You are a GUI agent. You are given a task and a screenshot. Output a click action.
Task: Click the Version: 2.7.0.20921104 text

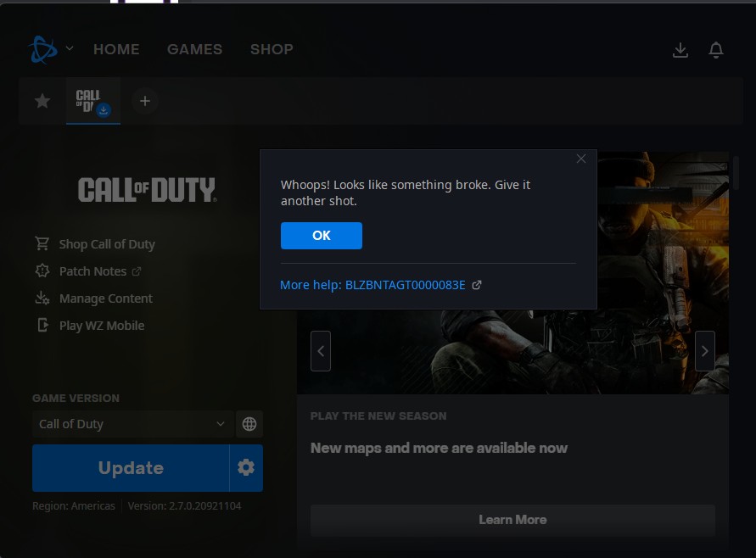[184, 506]
